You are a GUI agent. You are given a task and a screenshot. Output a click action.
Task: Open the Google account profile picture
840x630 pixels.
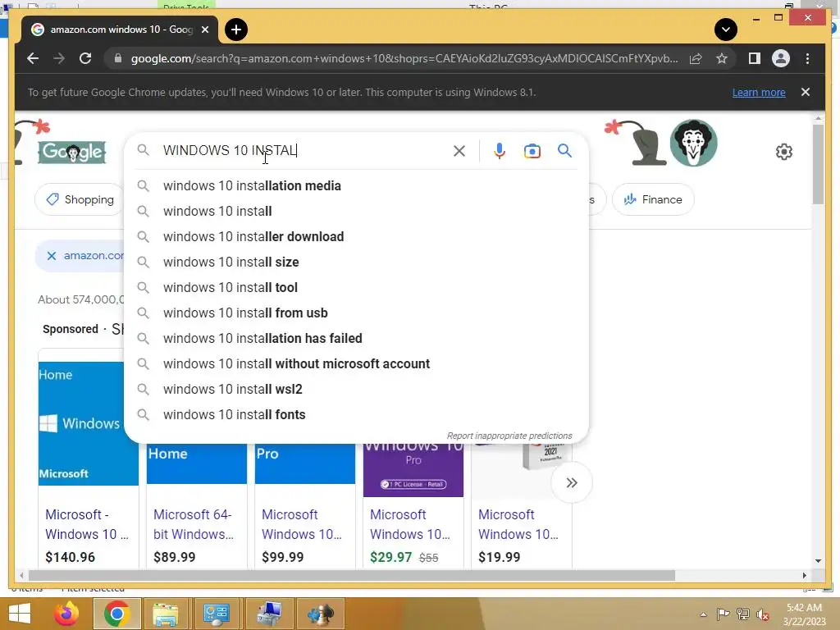click(x=693, y=143)
